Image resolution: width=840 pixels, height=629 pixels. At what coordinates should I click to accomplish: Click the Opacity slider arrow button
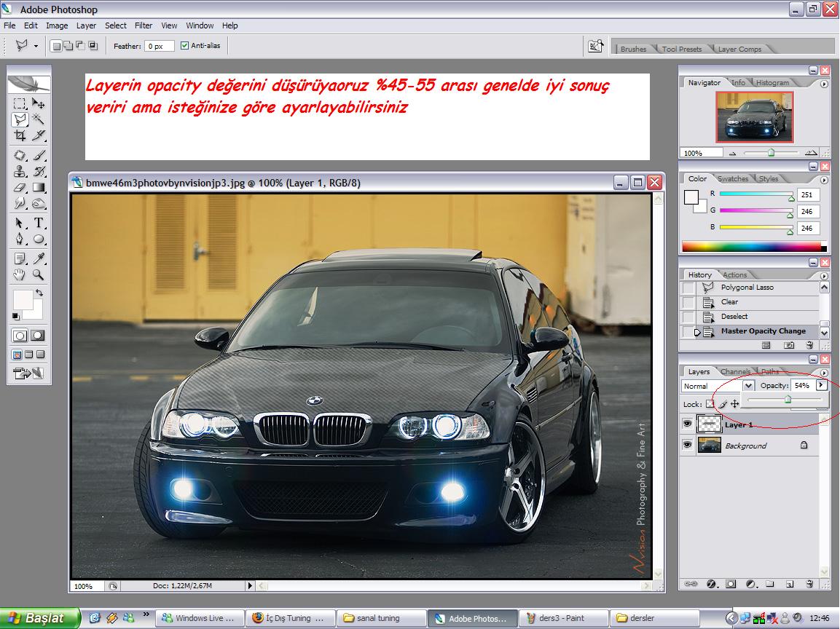pyautogui.click(x=821, y=385)
